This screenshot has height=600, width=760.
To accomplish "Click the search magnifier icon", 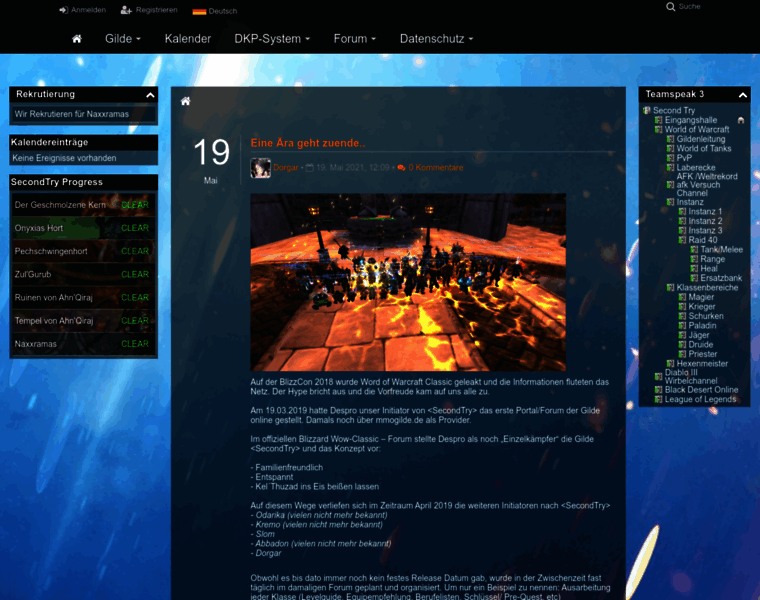I will pyautogui.click(x=670, y=7).
